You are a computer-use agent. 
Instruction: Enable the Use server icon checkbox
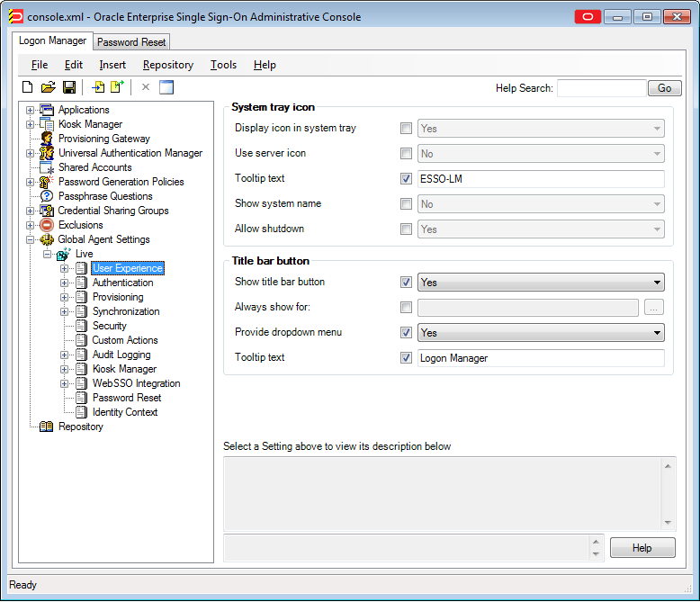pyautogui.click(x=406, y=154)
